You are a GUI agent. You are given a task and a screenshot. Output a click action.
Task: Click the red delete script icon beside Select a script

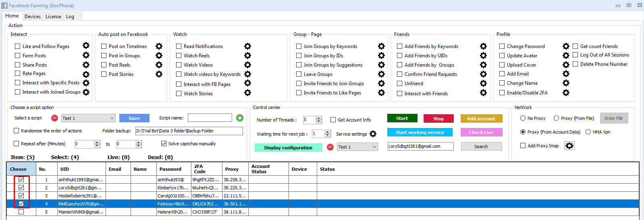54,118
